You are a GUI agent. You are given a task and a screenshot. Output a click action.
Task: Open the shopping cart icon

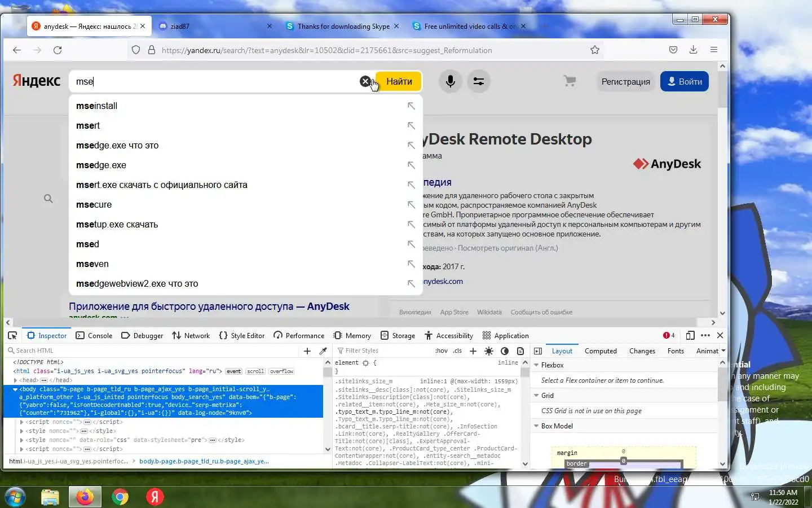click(570, 81)
